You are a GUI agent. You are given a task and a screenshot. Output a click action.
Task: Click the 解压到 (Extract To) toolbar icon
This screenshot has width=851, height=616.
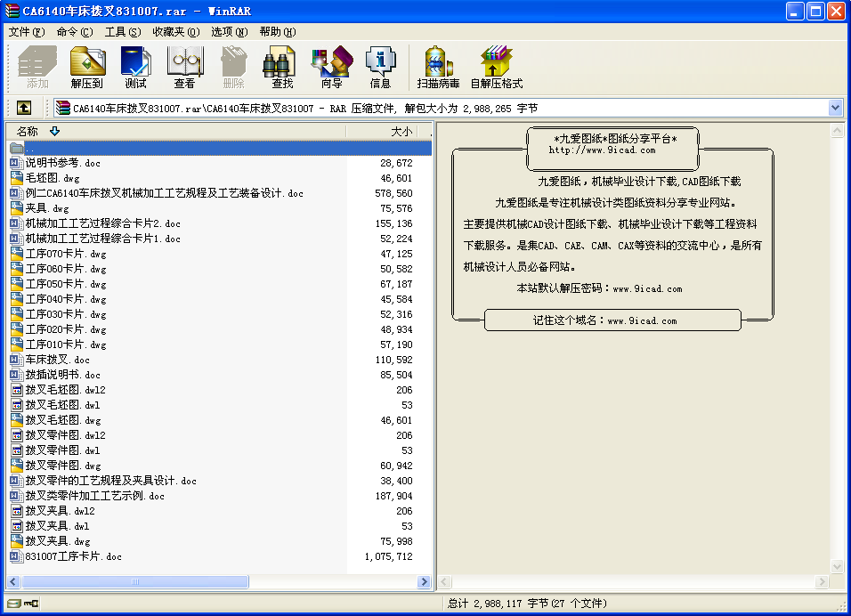(x=87, y=68)
